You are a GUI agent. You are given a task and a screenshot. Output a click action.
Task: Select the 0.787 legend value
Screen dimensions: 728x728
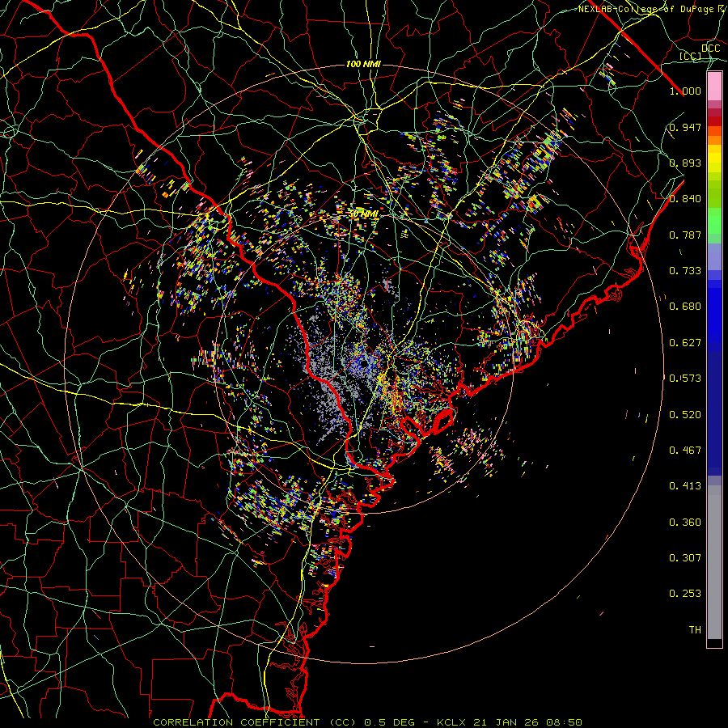click(685, 235)
